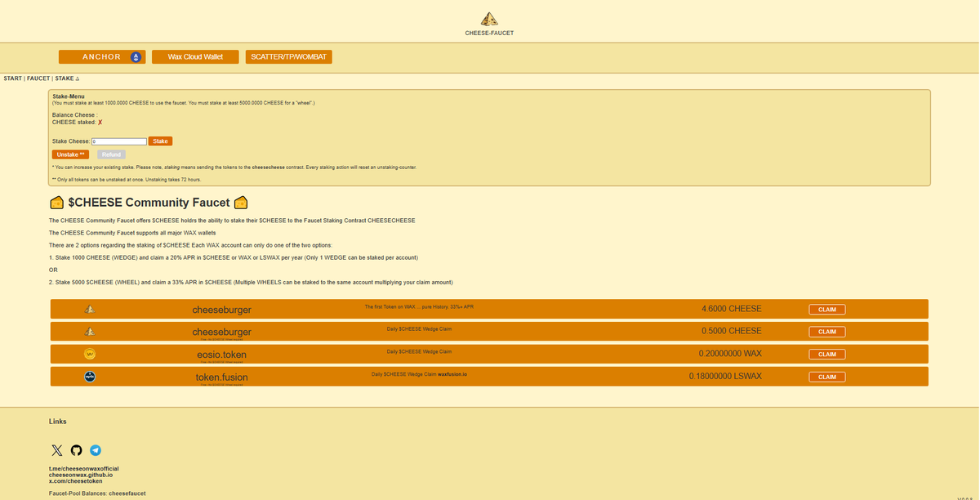980x500 pixels.
Task: Open the Telegram icon link
Action: (96, 450)
